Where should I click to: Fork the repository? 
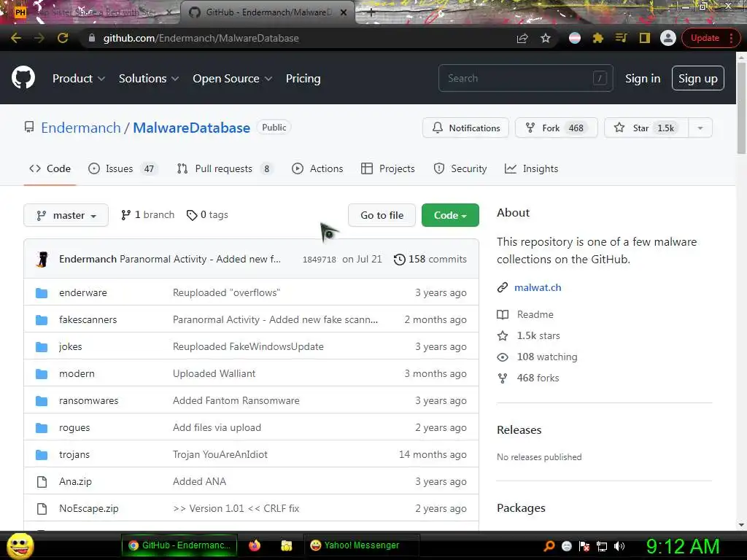coord(556,128)
